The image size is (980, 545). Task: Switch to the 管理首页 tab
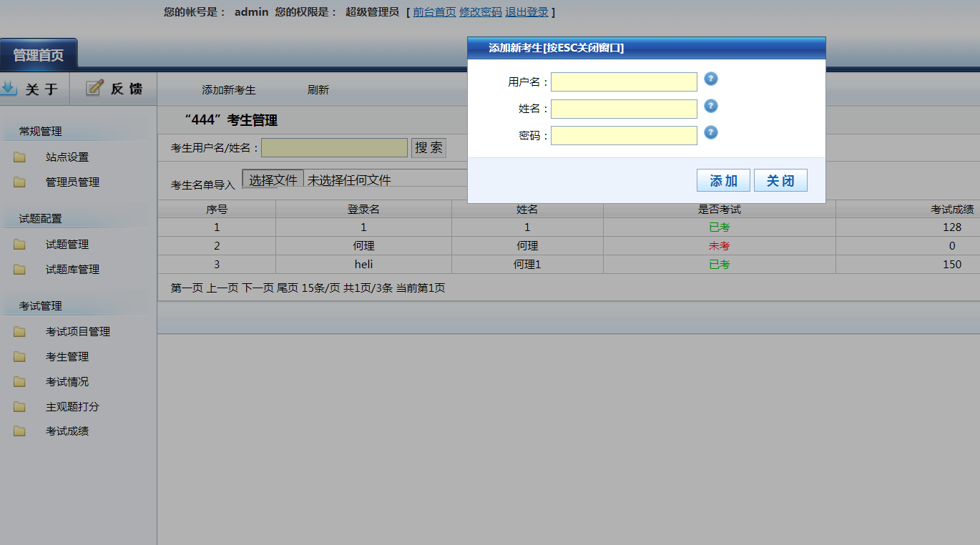pyautogui.click(x=39, y=55)
